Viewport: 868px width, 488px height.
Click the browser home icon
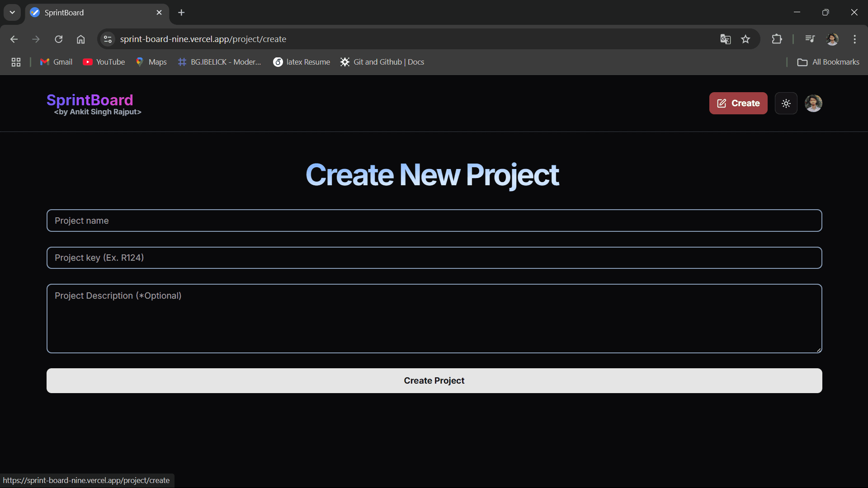(x=80, y=39)
